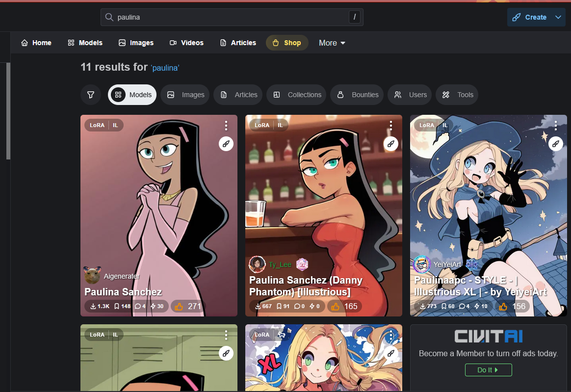This screenshot has width=571, height=392.
Task: Open options menu on locker-background LoRA card
Action: coord(226,335)
